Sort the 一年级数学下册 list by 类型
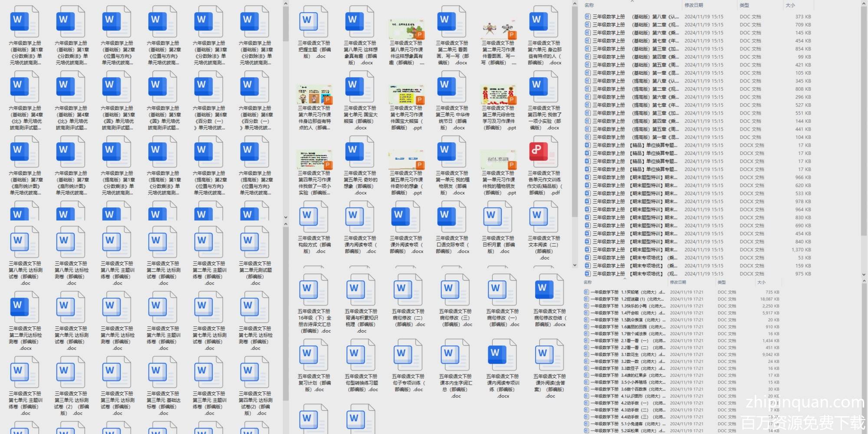This screenshot has width=868, height=434. [722, 283]
